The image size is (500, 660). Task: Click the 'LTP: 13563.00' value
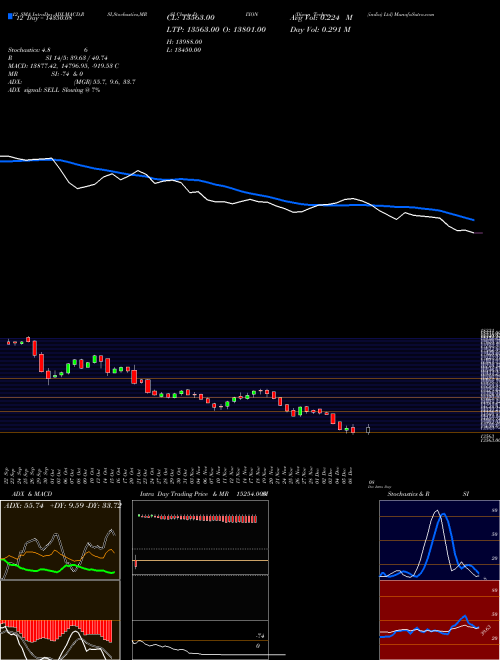pos(192,29)
